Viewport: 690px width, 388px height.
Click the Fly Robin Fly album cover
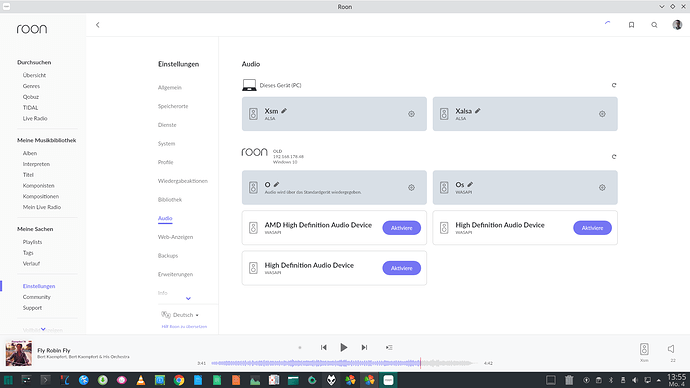[x=18, y=353]
